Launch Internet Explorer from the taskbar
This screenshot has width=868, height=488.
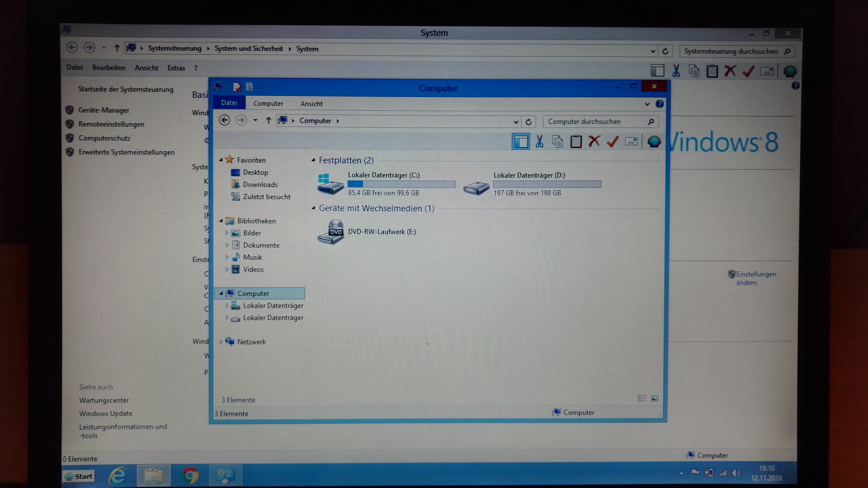click(118, 475)
